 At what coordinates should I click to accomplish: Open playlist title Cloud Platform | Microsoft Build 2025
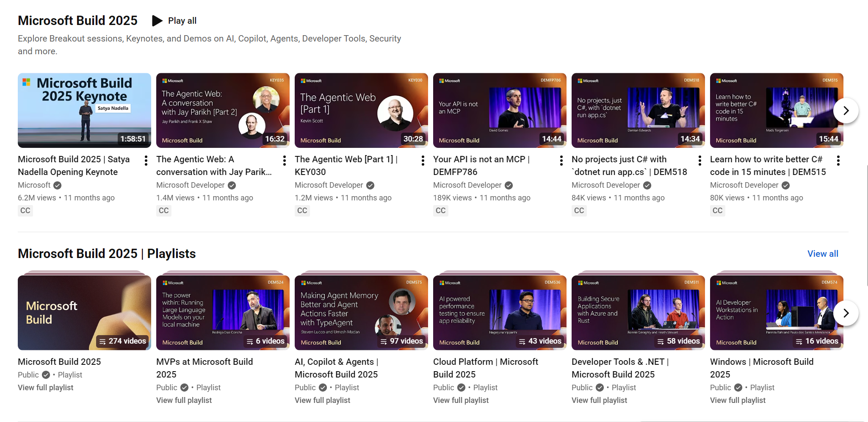pos(486,368)
